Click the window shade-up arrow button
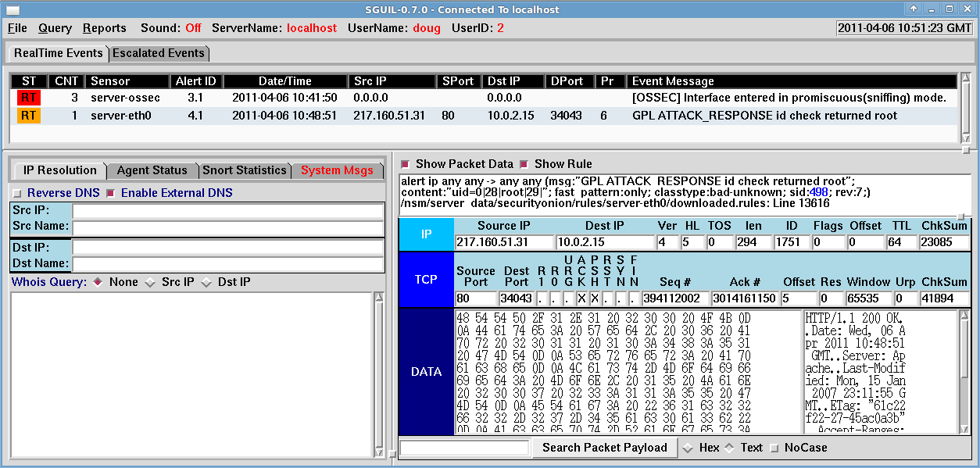Screen dimensions: 980x468 coord(913,9)
